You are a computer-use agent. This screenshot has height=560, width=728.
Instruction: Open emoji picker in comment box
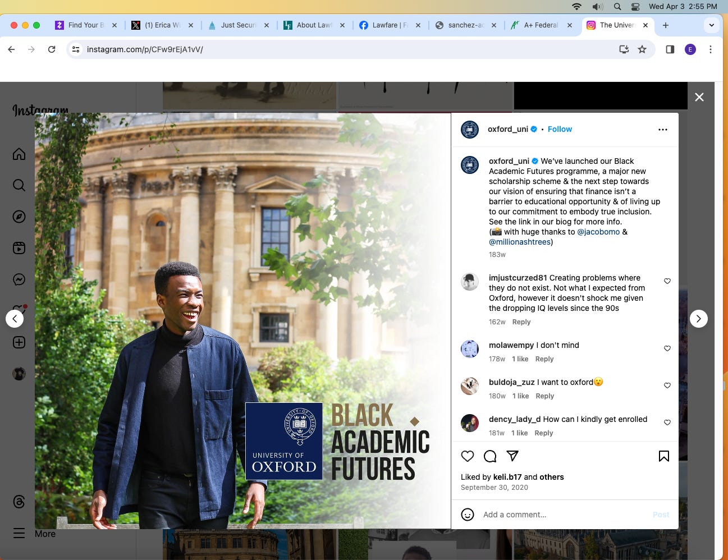click(468, 515)
